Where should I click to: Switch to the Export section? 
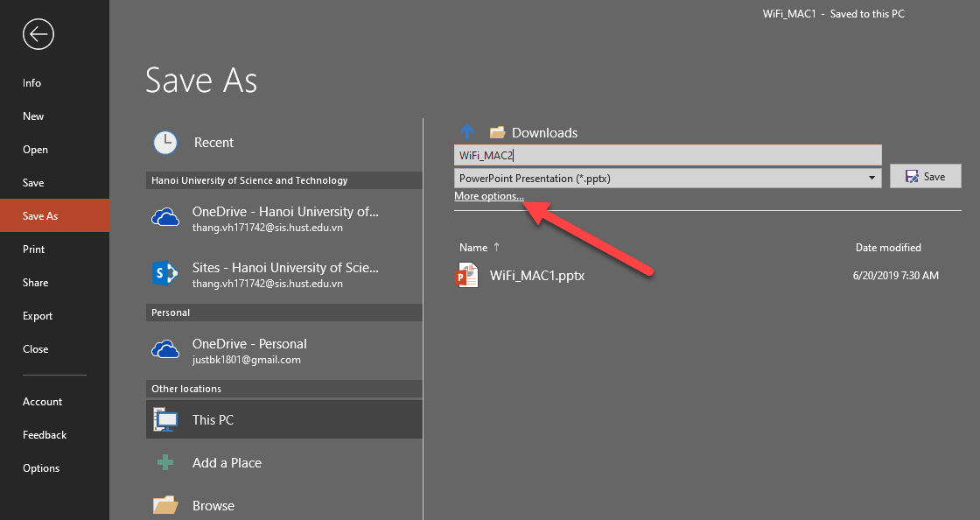click(x=37, y=315)
